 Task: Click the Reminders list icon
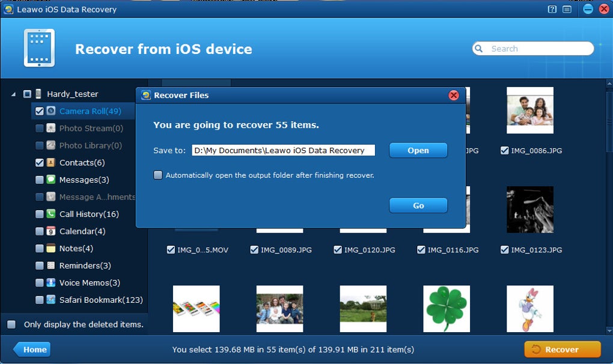point(51,265)
